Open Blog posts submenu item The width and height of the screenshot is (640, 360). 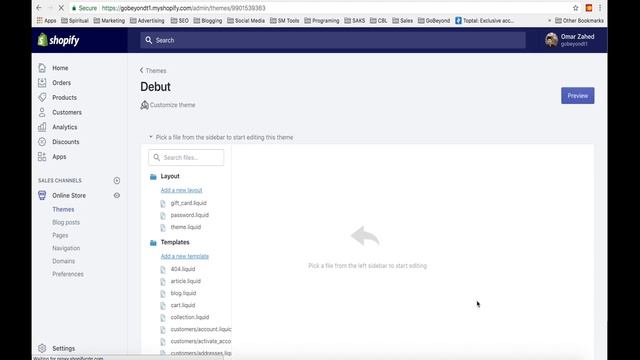[66, 222]
